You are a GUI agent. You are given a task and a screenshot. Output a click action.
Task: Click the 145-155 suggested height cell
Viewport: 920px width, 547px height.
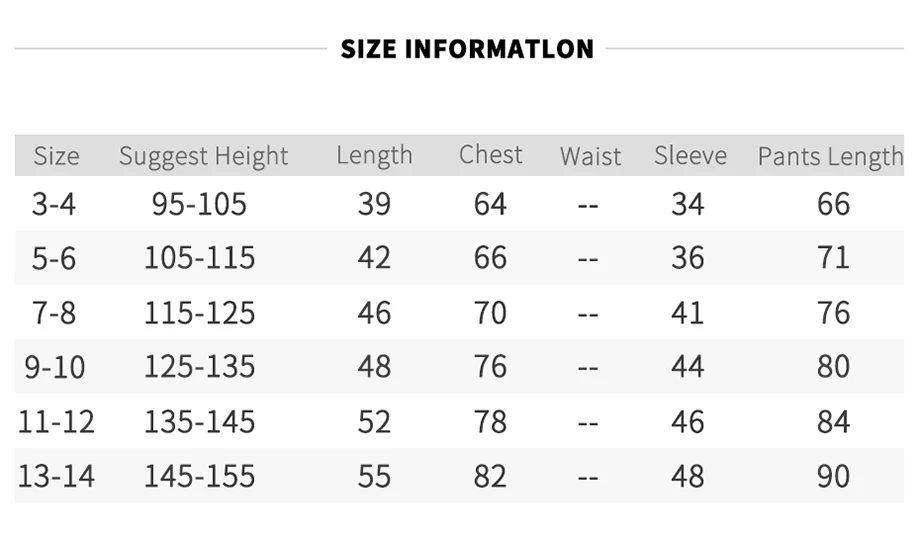[x=199, y=476]
